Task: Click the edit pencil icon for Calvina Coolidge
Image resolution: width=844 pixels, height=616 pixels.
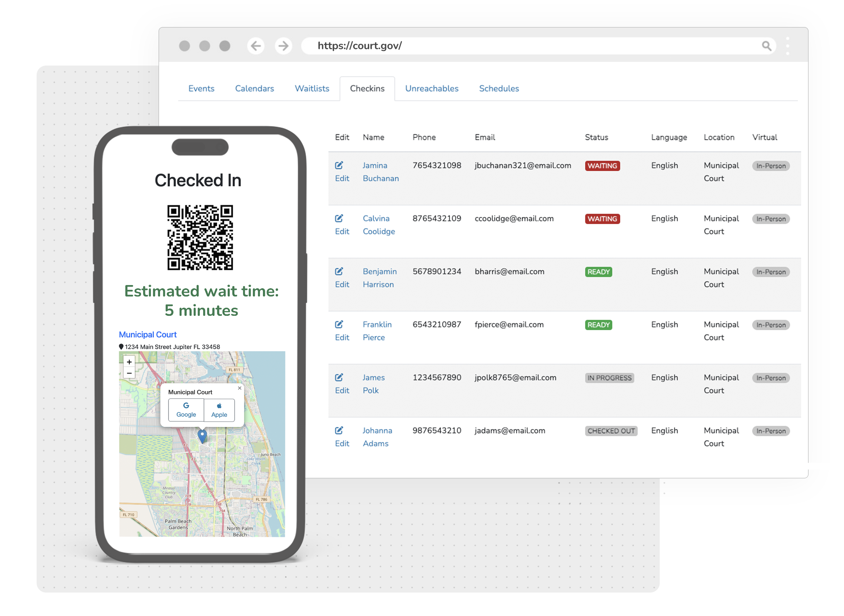Action: coord(338,218)
